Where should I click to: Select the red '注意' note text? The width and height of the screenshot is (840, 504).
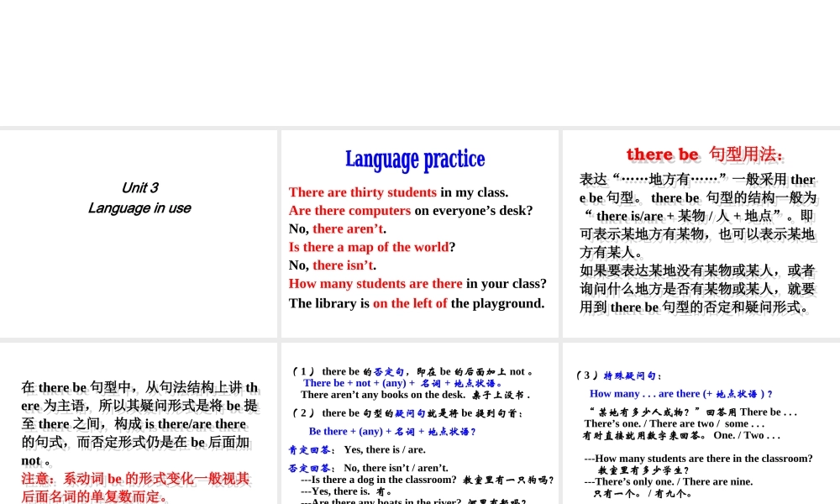click(x=135, y=488)
